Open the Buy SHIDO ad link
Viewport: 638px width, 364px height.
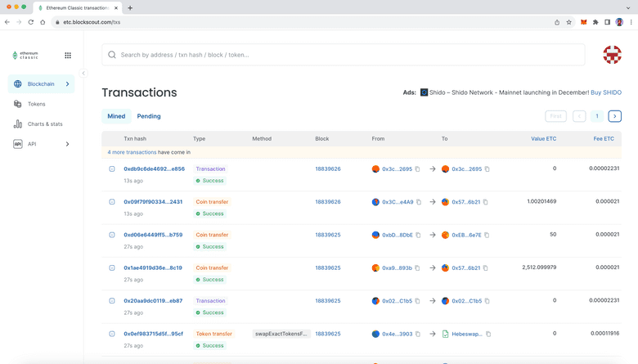point(605,92)
